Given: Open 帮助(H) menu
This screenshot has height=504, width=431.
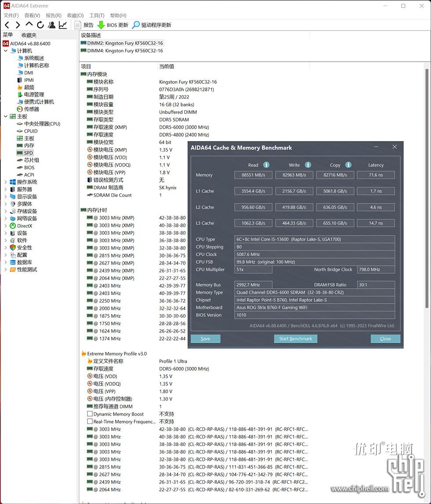Looking at the screenshot, I should click(x=118, y=15).
